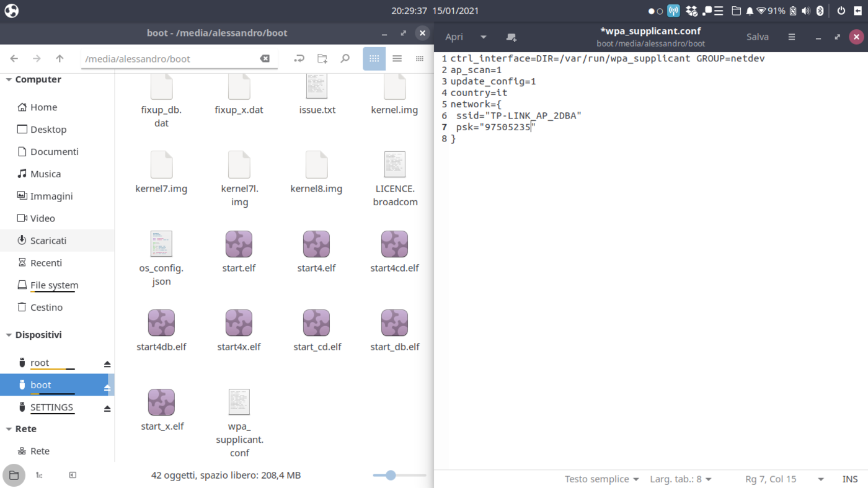
Task: Toggle INS overwrite mode in status bar
Action: click(850, 479)
